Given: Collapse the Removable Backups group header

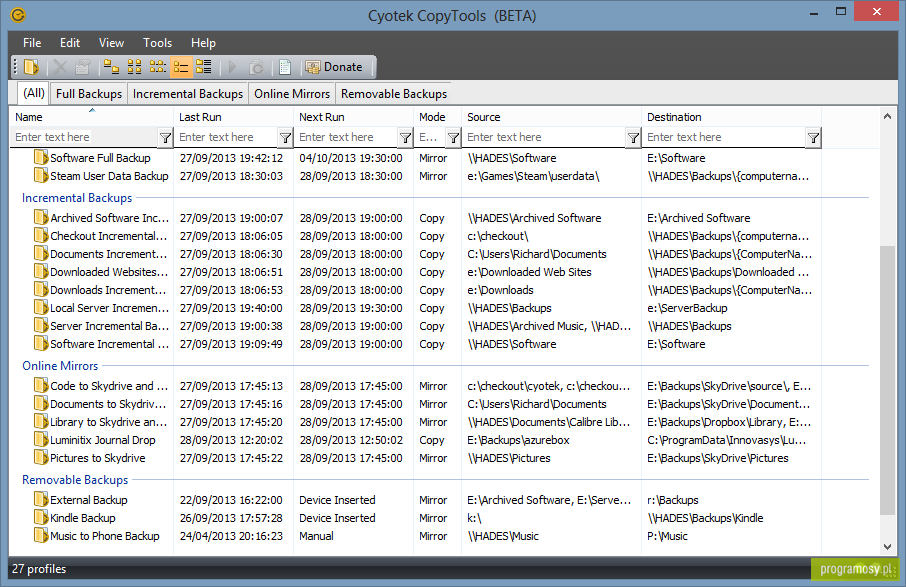Looking at the screenshot, I should [75, 480].
